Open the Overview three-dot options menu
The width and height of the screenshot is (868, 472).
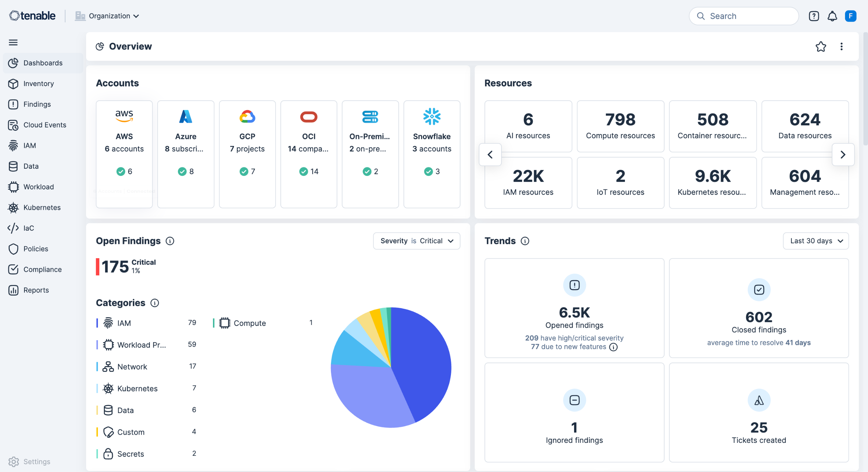tap(841, 46)
